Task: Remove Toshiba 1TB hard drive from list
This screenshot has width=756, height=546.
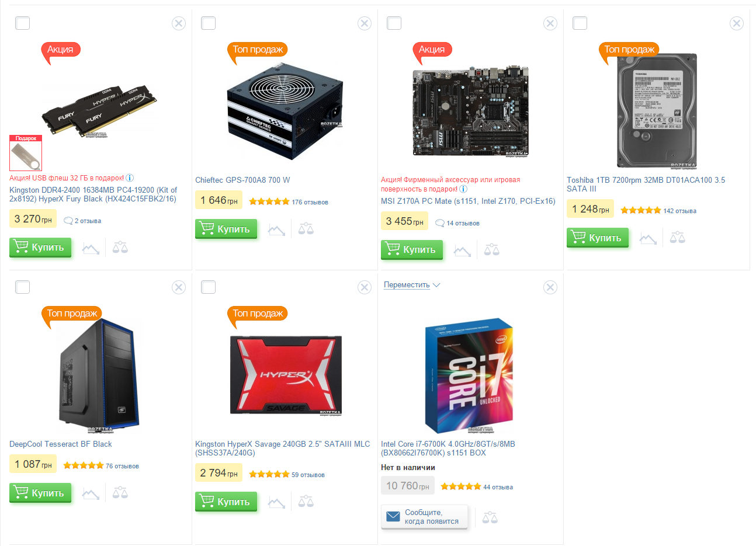Action: 737,23
